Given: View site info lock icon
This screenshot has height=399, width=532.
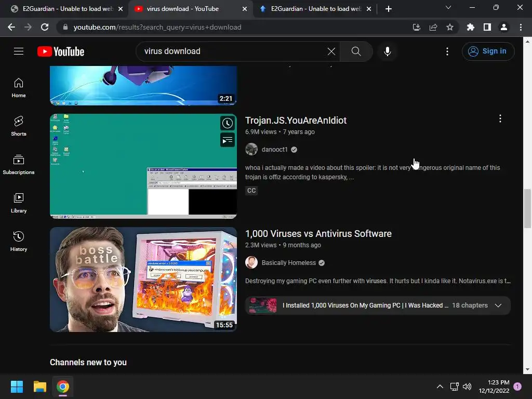Looking at the screenshot, I should [x=65, y=27].
